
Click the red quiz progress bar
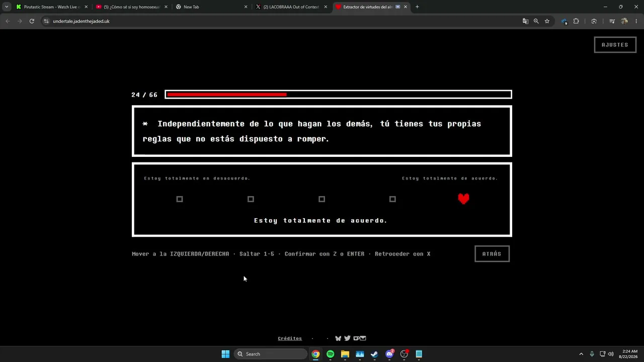coord(338,95)
